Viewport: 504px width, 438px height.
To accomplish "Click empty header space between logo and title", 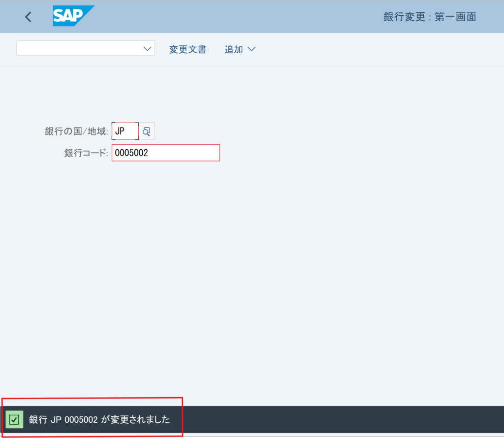I will point(236,17).
